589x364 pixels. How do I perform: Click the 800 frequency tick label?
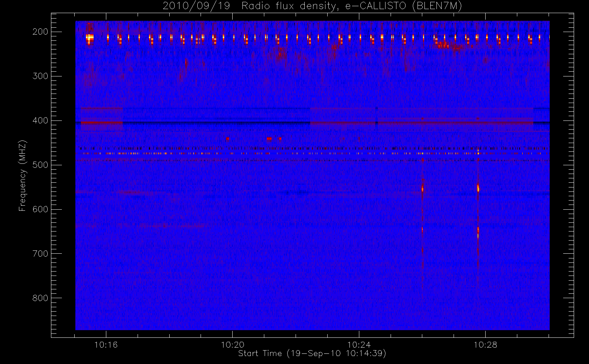pos(40,298)
